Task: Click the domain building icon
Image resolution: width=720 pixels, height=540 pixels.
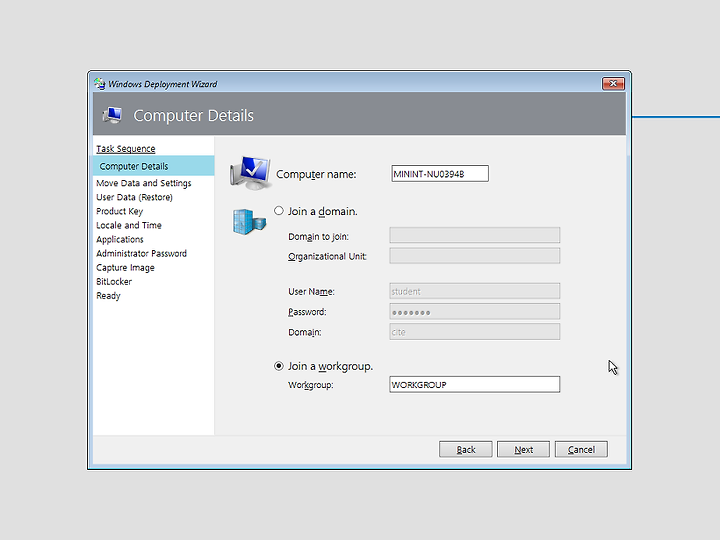Action: [x=249, y=222]
